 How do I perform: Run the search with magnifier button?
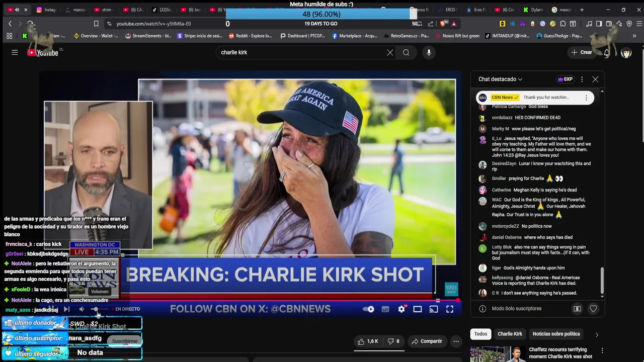[406, 52]
